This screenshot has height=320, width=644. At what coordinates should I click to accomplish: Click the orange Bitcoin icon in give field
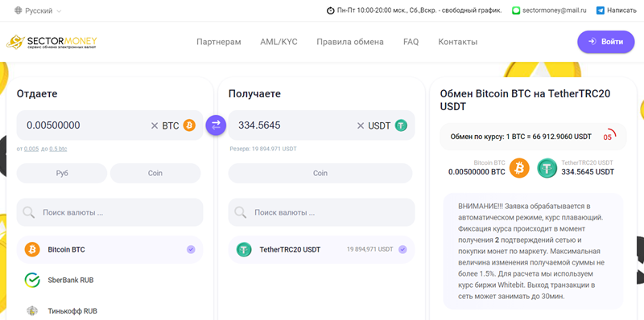click(x=189, y=125)
